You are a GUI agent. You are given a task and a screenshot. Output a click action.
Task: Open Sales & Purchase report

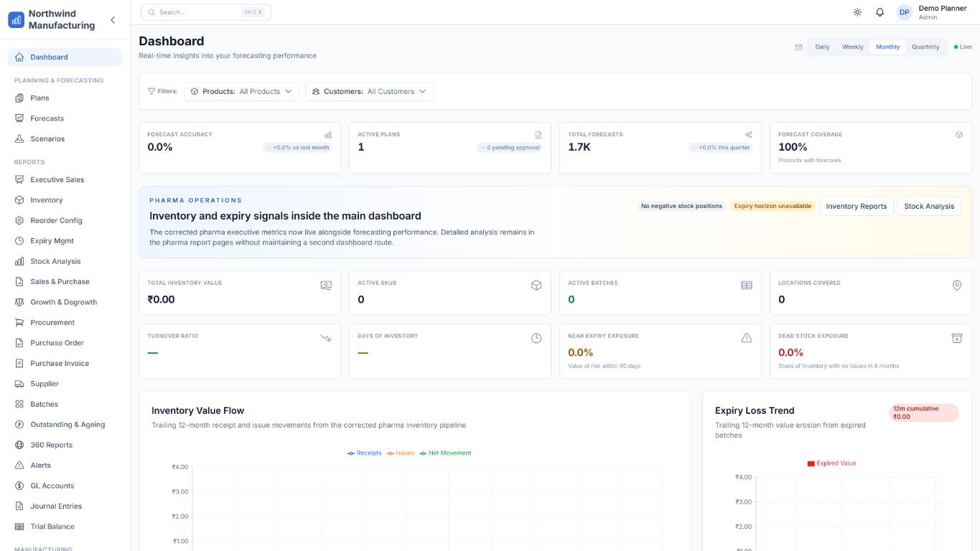pos(65,281)
